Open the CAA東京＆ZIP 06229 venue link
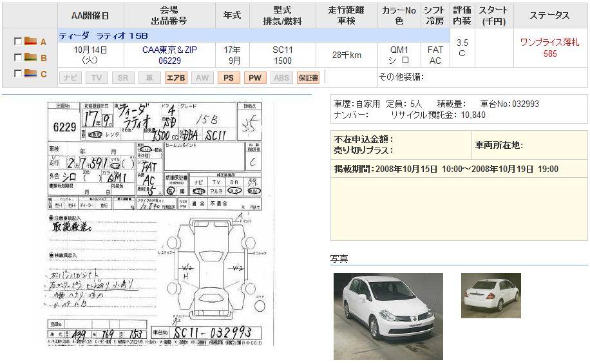The width and height of the screenshot is (590, 364). (169, 55)
